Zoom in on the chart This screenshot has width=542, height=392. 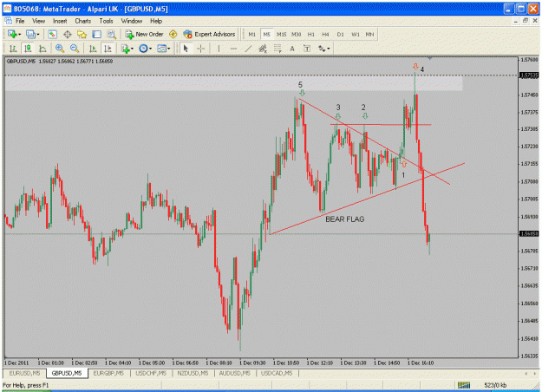(x=60, y=49)
